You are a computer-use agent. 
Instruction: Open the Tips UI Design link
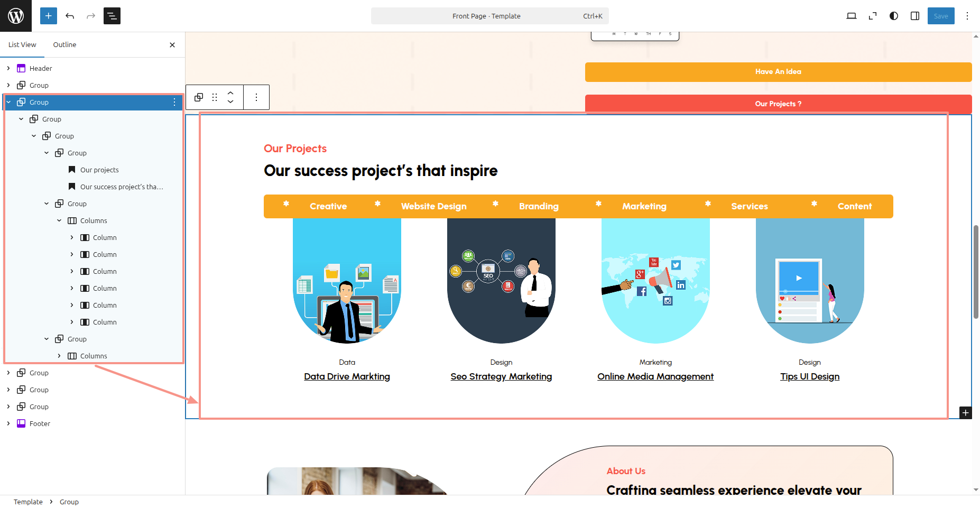tap(810, 376)
